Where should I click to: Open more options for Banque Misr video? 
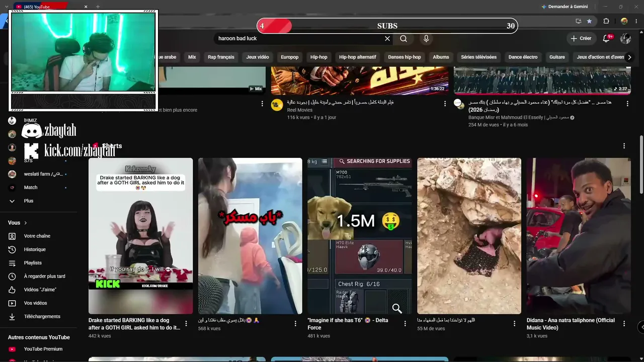(627, 104)
